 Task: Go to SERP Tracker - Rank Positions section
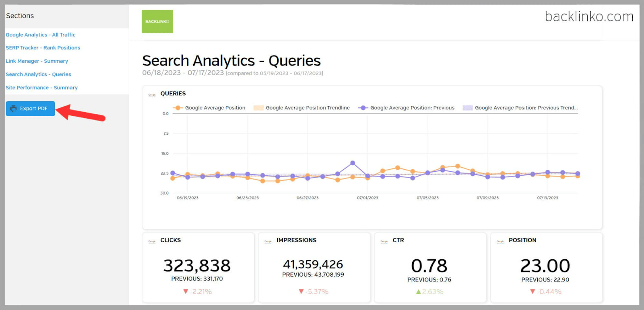(x=43, y=48)
